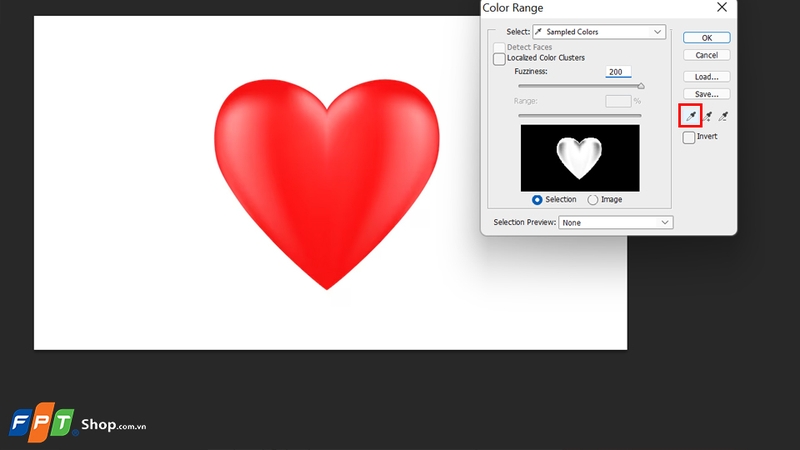
Task: Select the Subtract from Sample eyedropper
Action: (x=723, y=117)
